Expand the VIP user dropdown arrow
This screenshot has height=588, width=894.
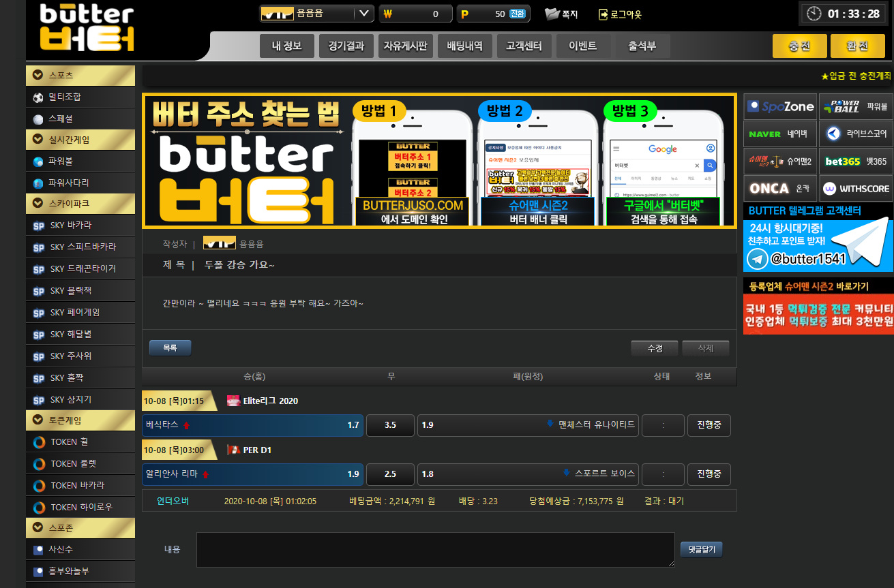364,14
